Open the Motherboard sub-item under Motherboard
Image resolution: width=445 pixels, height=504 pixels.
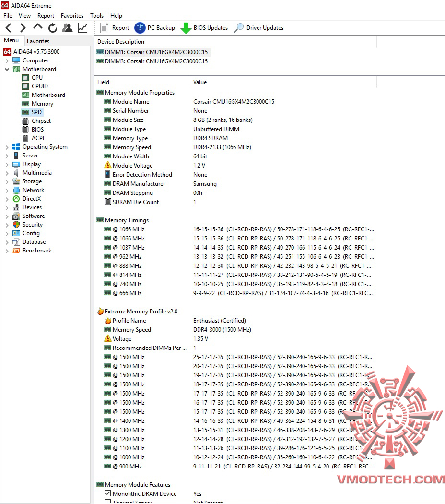pyautogui.click(x=43, y=95)
